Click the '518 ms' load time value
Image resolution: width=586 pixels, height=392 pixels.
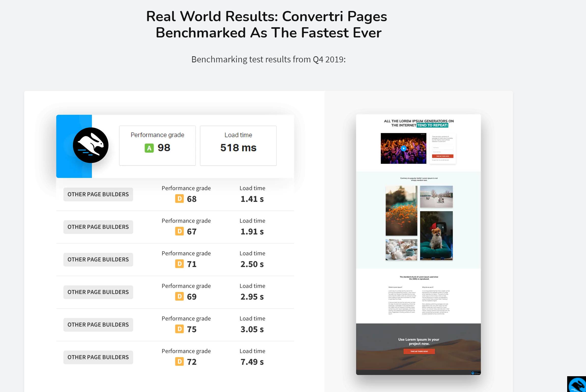tap(238, 148)
